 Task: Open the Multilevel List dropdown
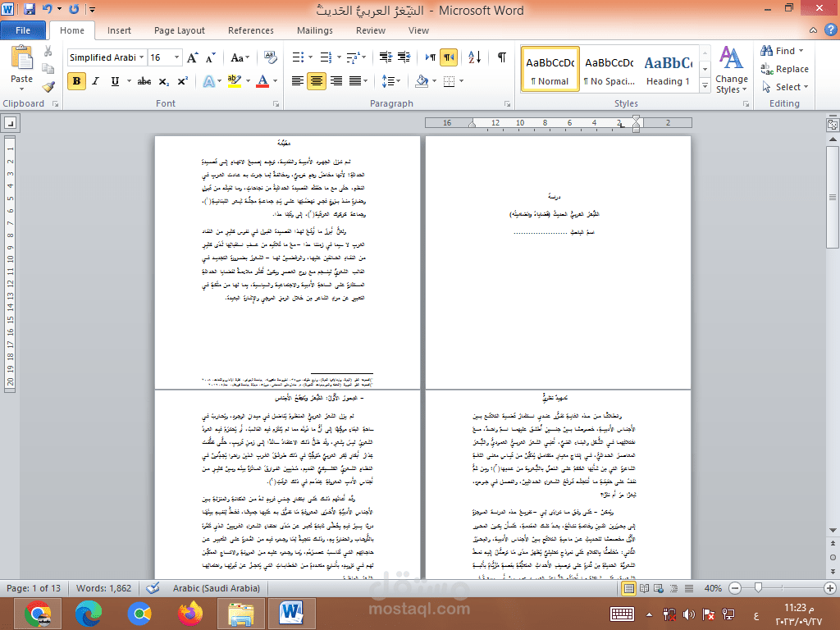tap(363, 57)
